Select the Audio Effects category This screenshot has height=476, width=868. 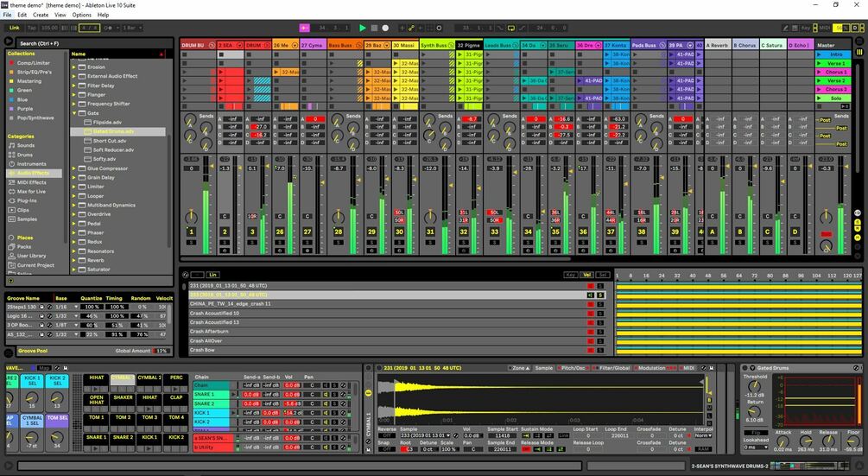pos(33,174)
